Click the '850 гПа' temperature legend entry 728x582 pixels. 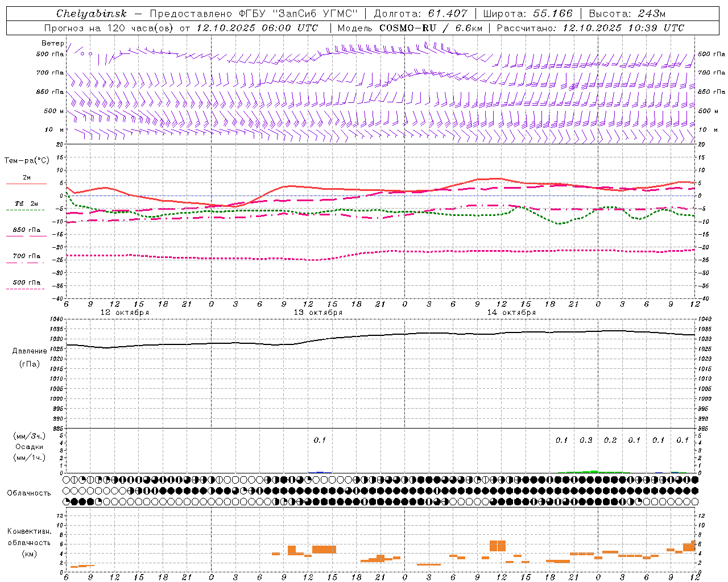coord(27,230)
